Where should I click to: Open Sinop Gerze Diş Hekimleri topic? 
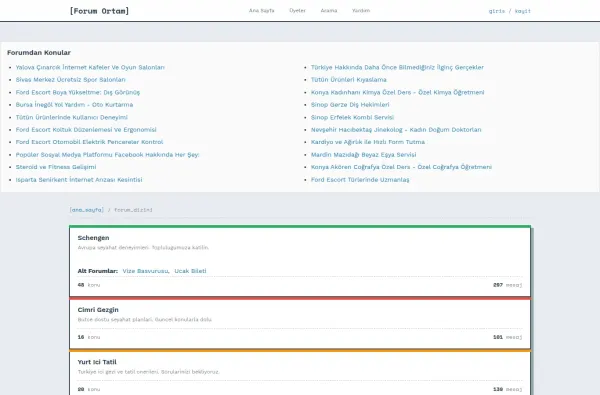pyautogui.click(x=350, y=104)
